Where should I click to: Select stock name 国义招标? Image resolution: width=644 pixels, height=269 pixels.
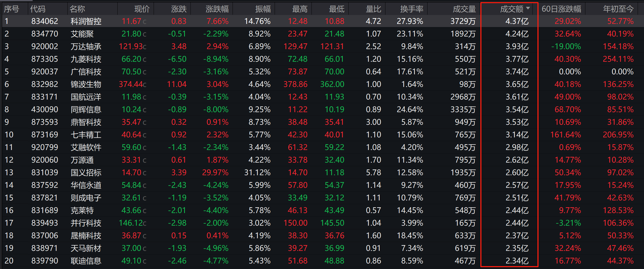[86, 172]
